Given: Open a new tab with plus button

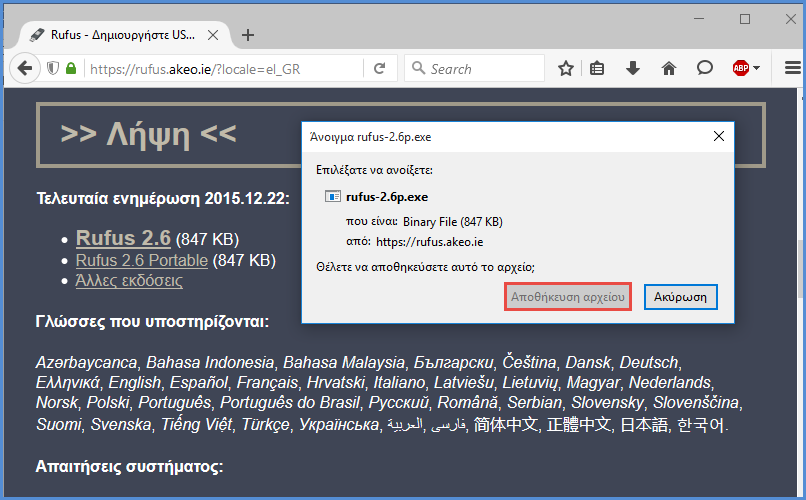Looking at the screenshot, I should click(x=248, y=35).
